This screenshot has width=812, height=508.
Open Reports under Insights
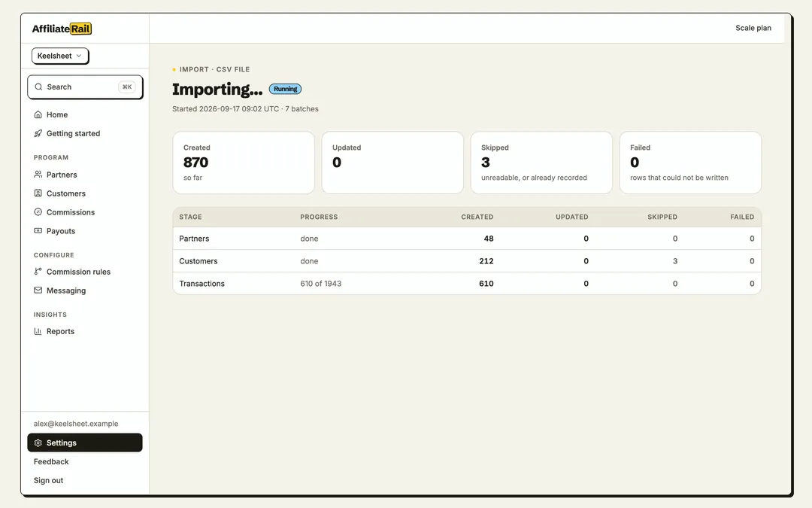(x=60, y=331)
